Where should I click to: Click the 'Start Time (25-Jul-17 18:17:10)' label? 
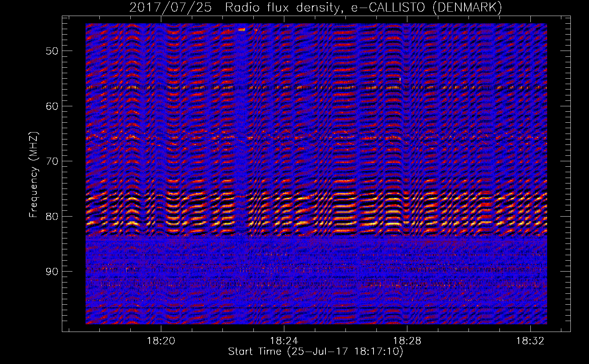pos(316,351)
